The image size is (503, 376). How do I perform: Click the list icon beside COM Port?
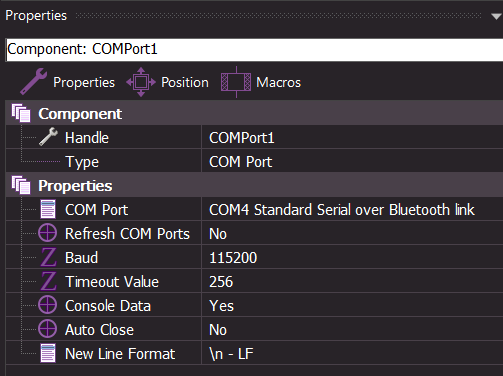[48, 209]
